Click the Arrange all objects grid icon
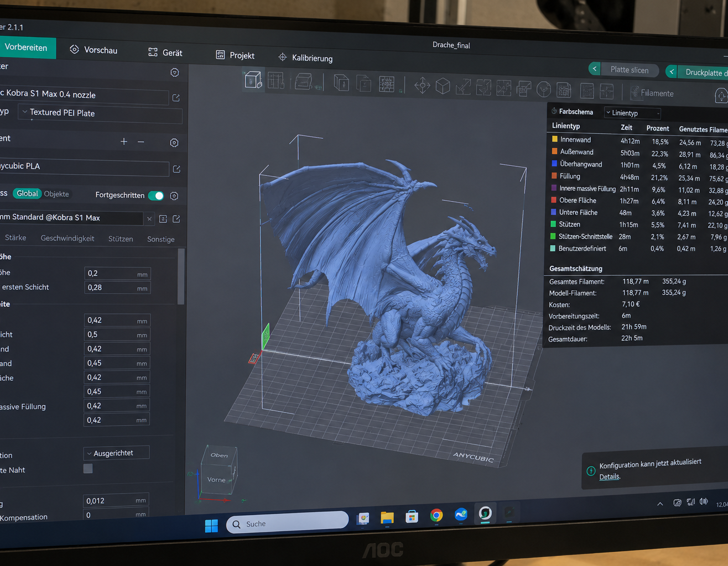The height and width of the screenshot is (566, 728). click(x=387, y=83)
